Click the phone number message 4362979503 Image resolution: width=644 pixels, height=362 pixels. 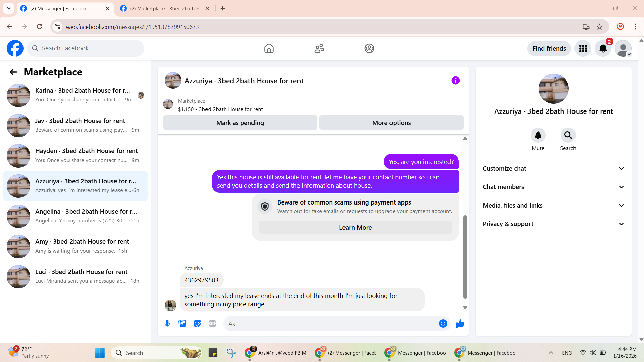(x=201, y=280)
